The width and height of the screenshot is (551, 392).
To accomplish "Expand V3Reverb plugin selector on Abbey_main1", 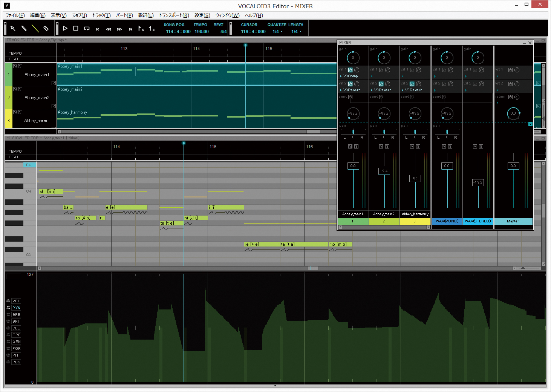I will (x=341, y=90).
